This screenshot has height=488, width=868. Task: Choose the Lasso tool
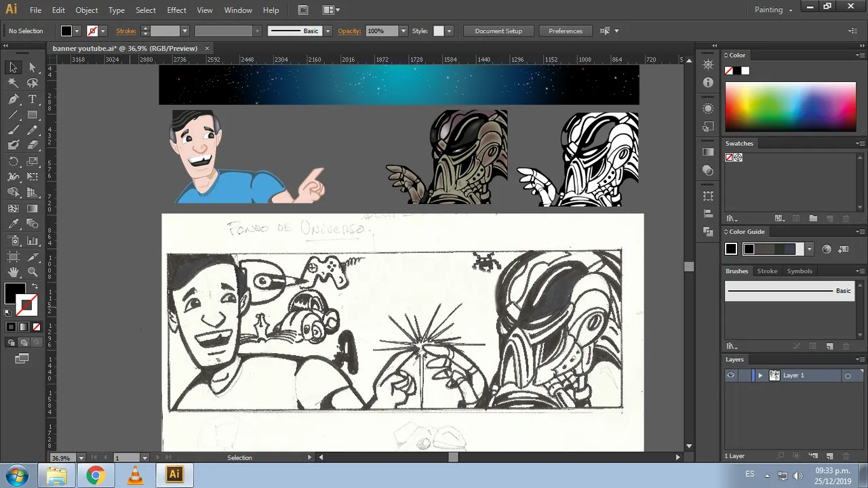click(33, 83)
